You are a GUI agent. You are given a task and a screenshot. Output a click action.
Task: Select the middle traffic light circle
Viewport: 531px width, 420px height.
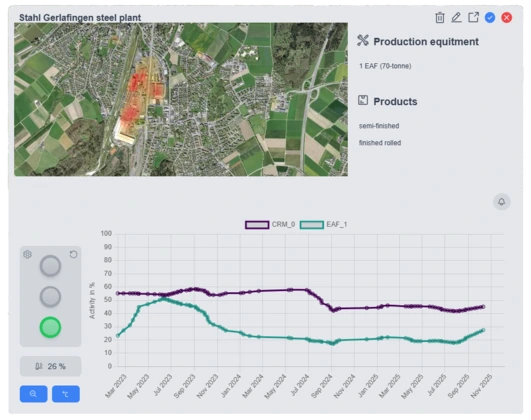[x=50, y=297]
